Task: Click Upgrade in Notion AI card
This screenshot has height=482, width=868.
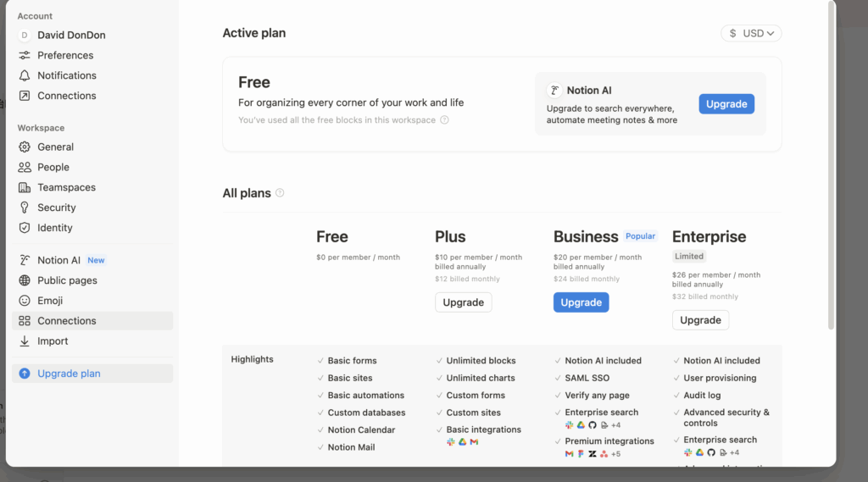Action: (726, 104)
